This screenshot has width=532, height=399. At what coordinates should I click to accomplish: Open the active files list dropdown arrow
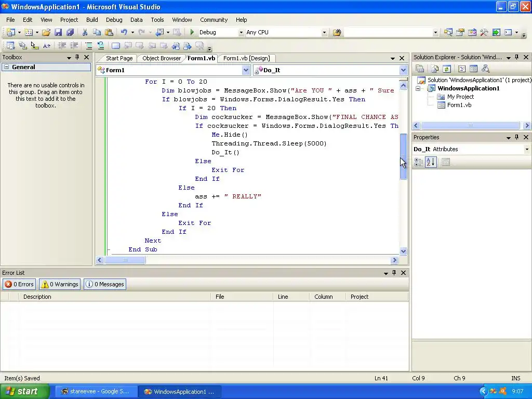point(393,58)
